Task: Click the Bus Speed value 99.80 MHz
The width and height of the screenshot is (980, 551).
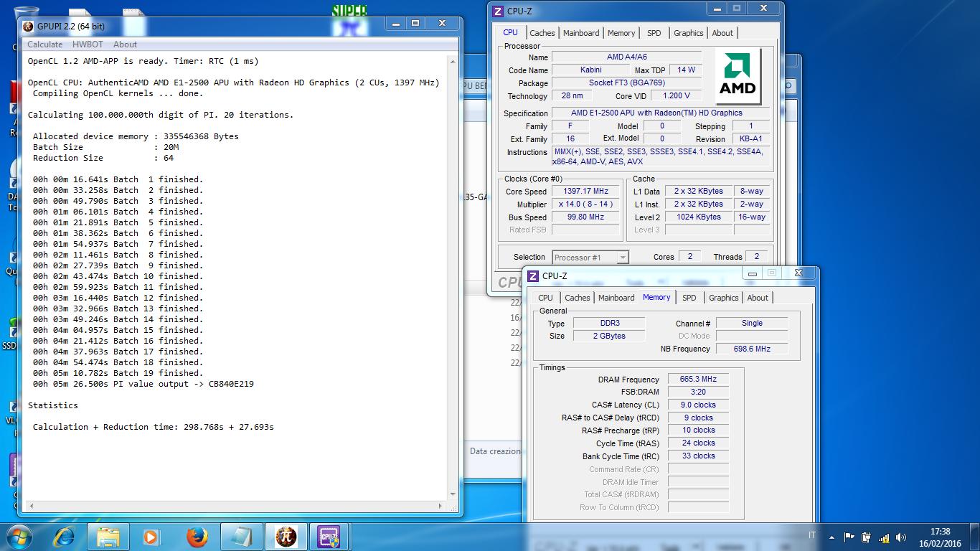Action: pyautogui.click(x=585, y=217)
